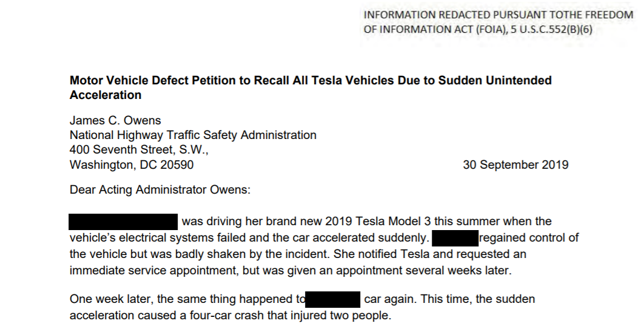Screen dimensions: 644x326
Task: Click the bold petition title's first line
Action: tap(310, 80)
